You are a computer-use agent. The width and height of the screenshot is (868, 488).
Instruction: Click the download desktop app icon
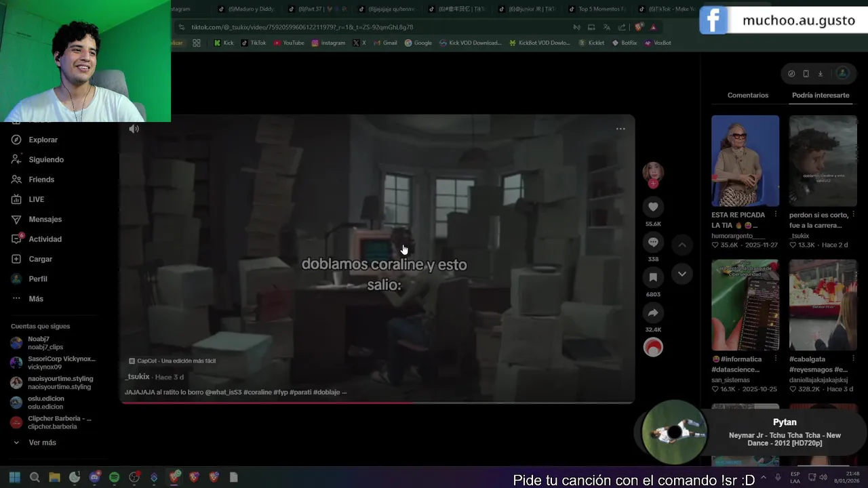[x=820, y=73]
